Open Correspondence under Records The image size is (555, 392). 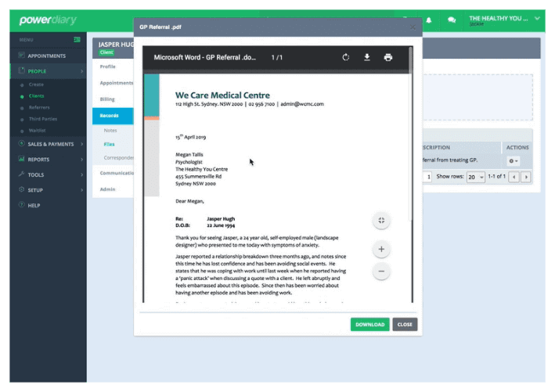[118, 158]
